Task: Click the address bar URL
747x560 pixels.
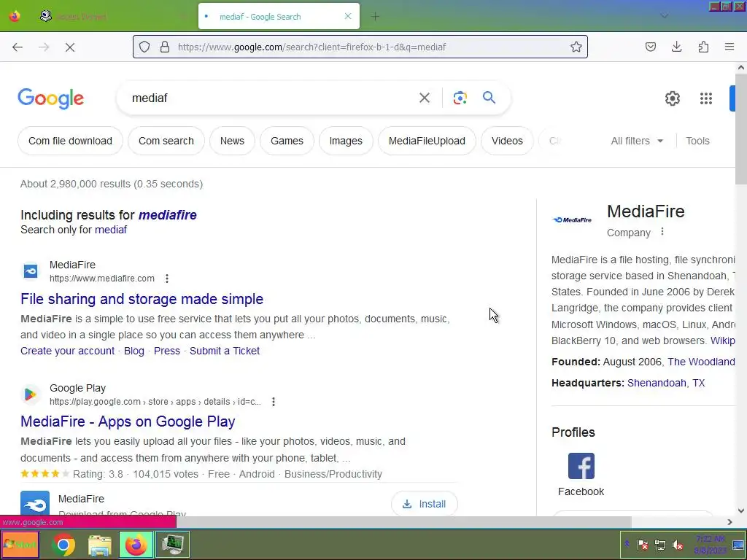Action: point(311,47)
